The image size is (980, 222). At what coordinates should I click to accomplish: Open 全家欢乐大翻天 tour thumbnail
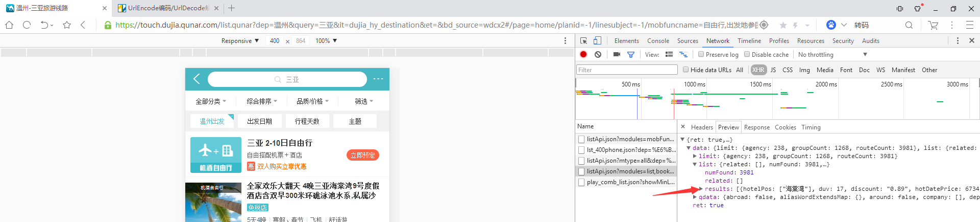tap(213, 203)
